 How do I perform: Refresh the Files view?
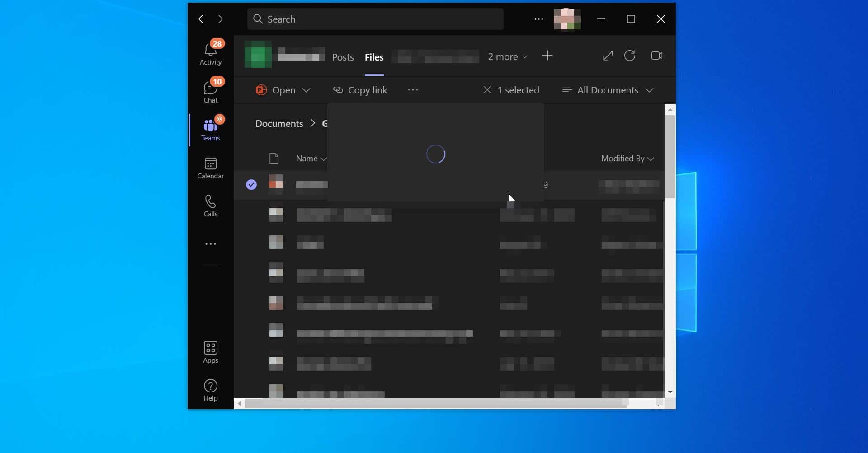click(x=630, y=56)
